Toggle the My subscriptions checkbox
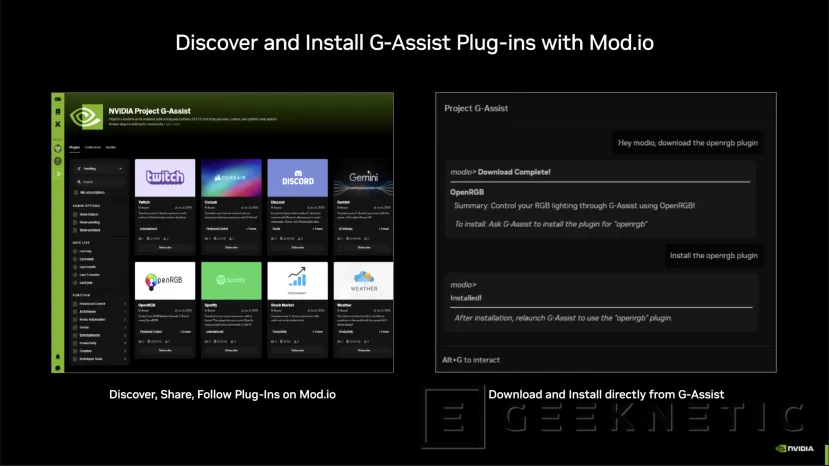The width and height of the screenshot is (829, 466). pyautogui.click(x=76, y=193)
